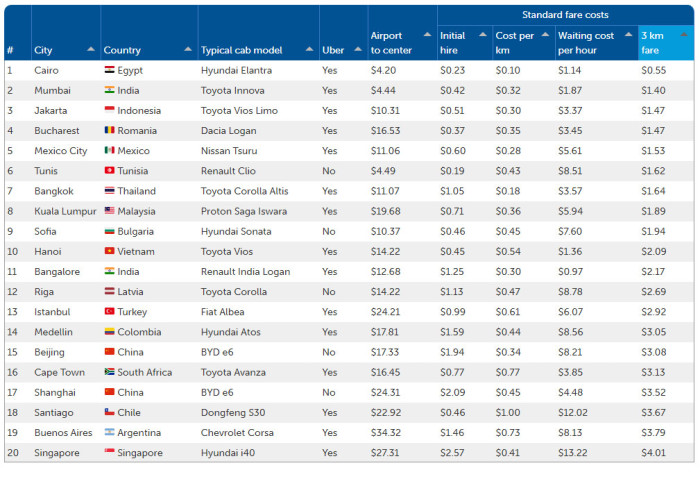The height and width of the screenshot is (486, 700).
Task: Sort by Country column arrow
Action: coord(188,49)
